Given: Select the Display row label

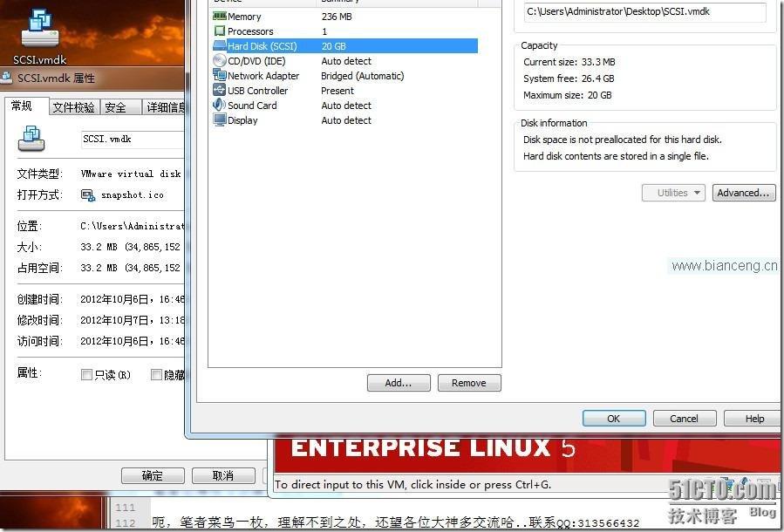Looking at the screenshot, I should [242, 120].
